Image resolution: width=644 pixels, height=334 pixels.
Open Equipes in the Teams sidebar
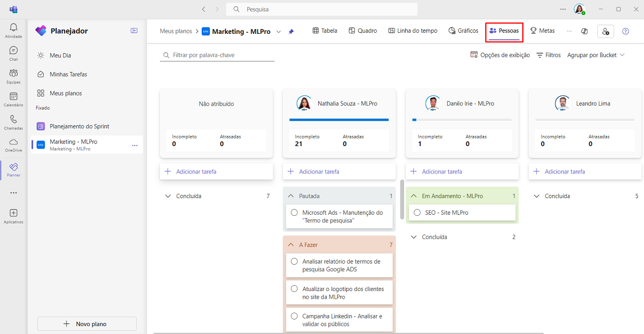point(13,76)
